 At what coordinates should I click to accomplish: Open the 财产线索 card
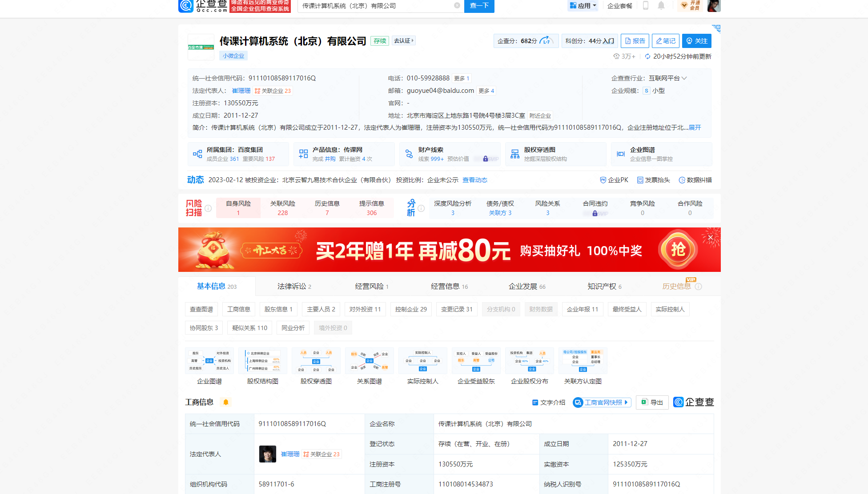pos(450,154)
